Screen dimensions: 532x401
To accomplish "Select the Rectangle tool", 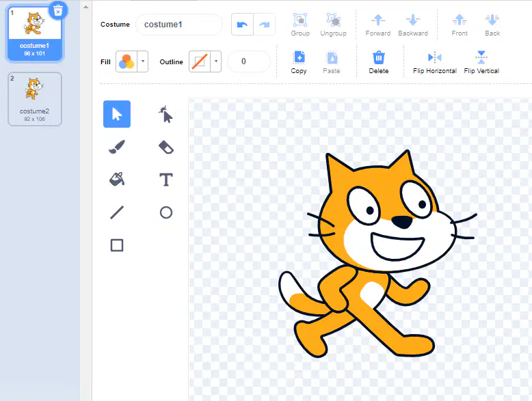I will (x=117, y=245).
